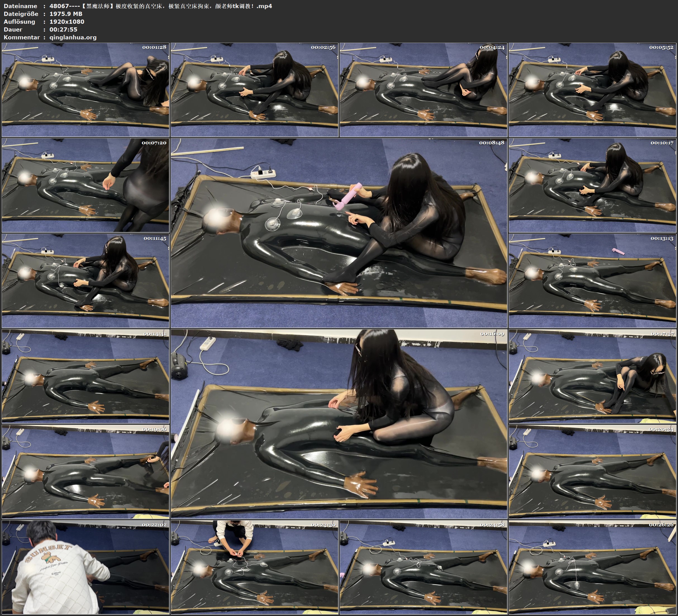
Task: Open the thumbnail at 00:24:58
Action: tap(423, 567)
